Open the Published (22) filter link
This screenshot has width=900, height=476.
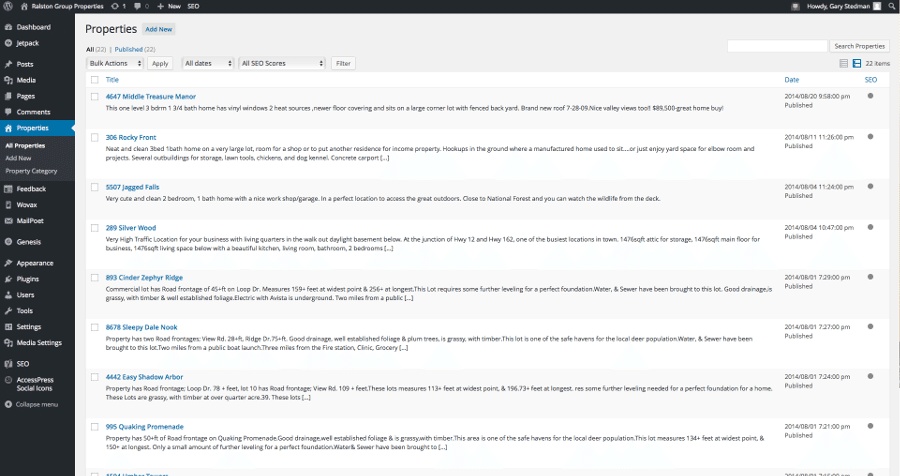(x=135, y=49)
